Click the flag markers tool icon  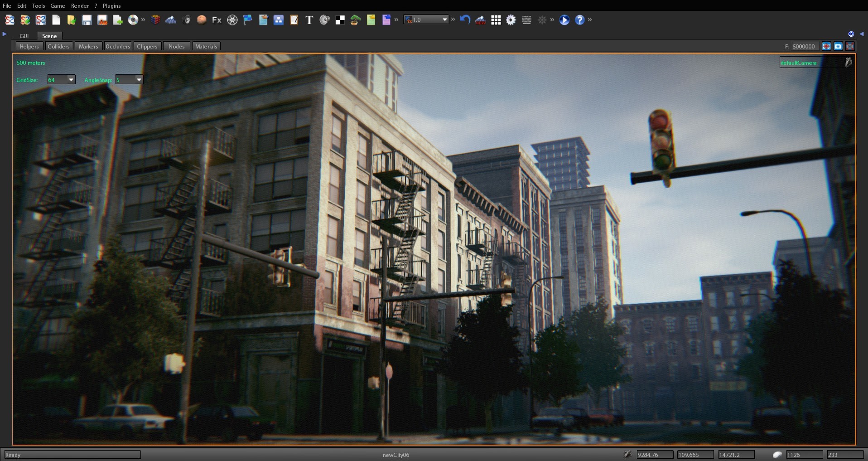pos(247,20)
